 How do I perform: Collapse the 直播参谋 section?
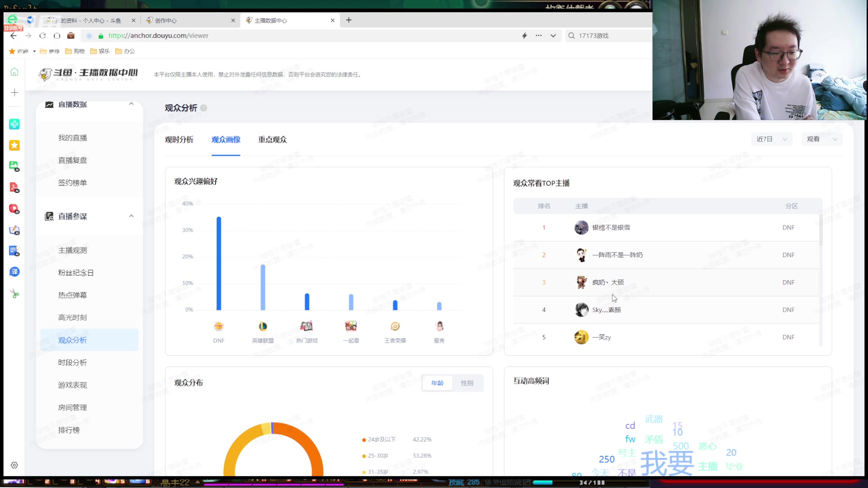point(131,216)
